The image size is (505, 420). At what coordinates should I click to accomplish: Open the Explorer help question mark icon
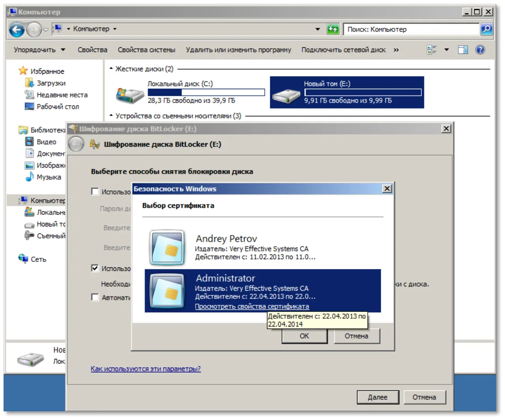[x=480, y=50]
